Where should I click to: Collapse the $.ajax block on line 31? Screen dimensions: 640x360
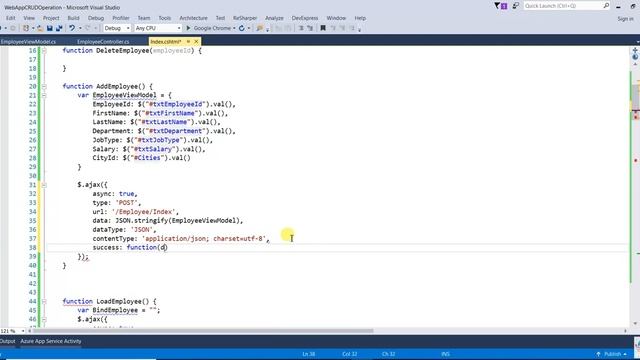tap(44, 185)
